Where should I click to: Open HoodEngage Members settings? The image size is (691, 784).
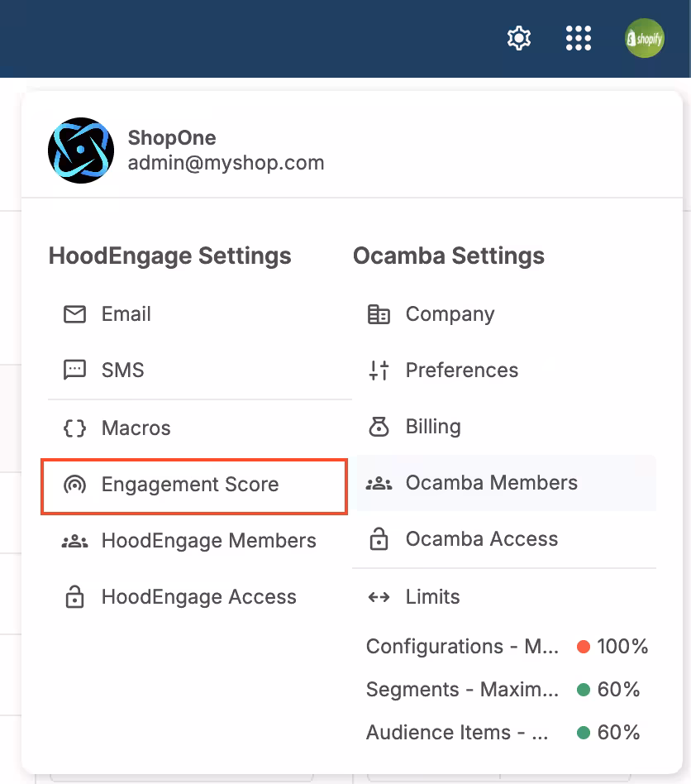click(208, 540)
